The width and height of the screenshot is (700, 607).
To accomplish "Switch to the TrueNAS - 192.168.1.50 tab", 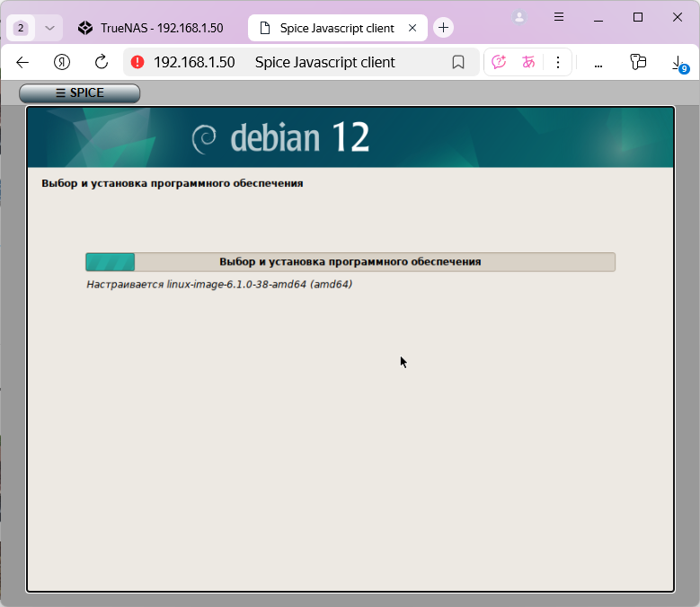I will [x=151, y=28].
